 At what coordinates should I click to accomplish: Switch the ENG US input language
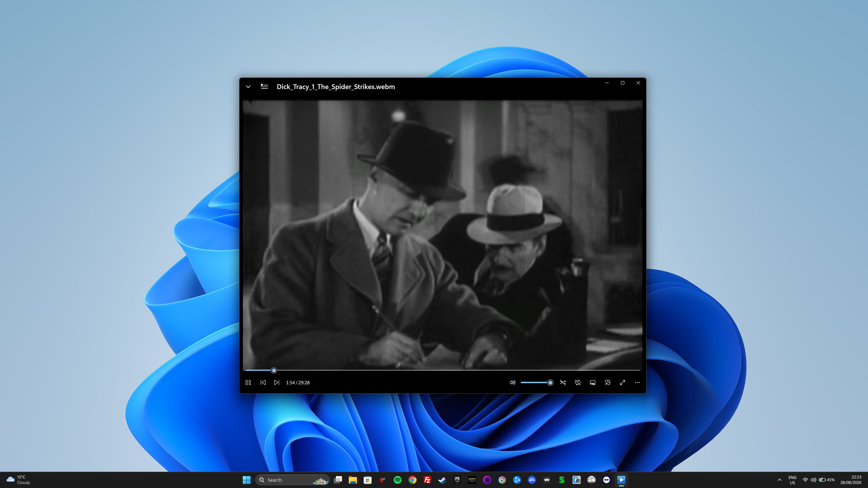(x=792, y=480)
